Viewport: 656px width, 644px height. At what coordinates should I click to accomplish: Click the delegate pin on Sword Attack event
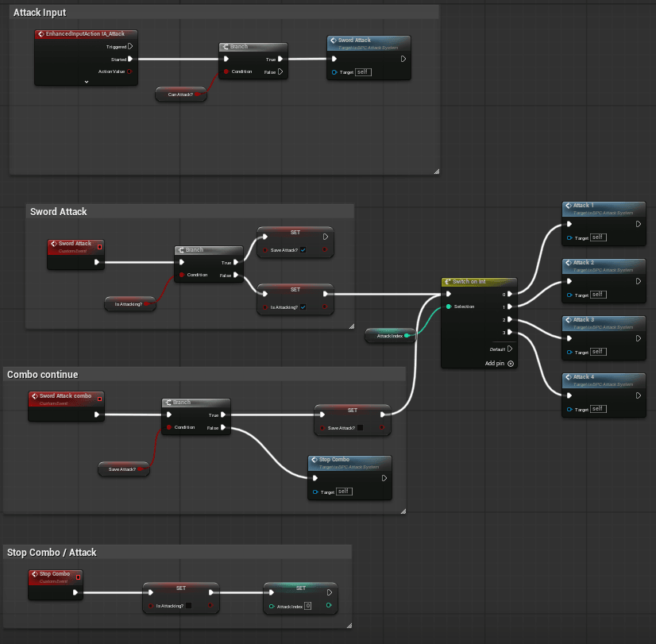pos(99,247)
